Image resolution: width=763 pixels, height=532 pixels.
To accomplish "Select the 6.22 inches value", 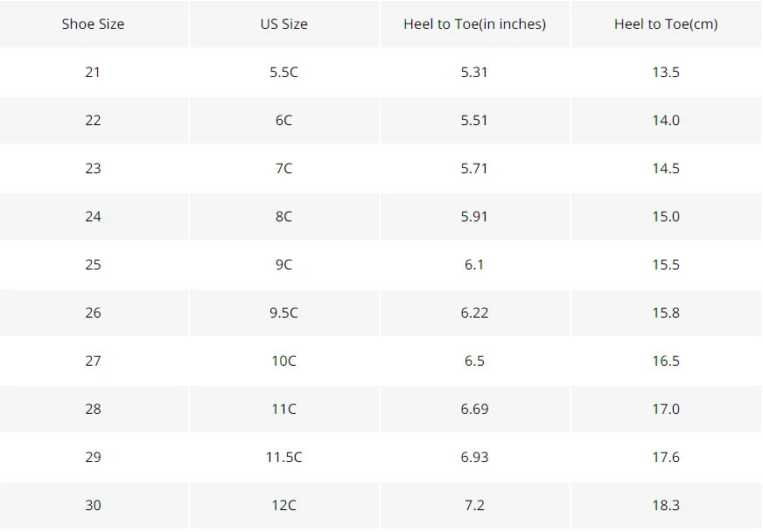I will click(x=474, y=313).
